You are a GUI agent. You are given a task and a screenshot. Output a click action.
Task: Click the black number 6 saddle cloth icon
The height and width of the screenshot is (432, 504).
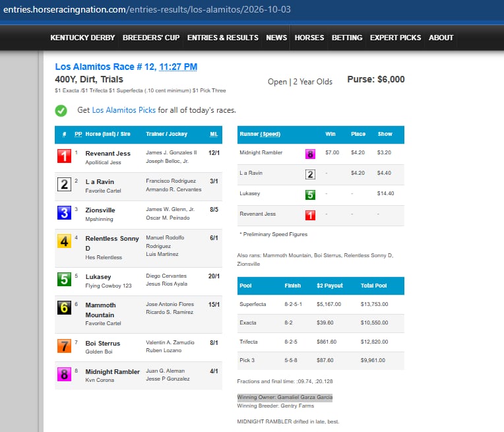coord(64,307)
